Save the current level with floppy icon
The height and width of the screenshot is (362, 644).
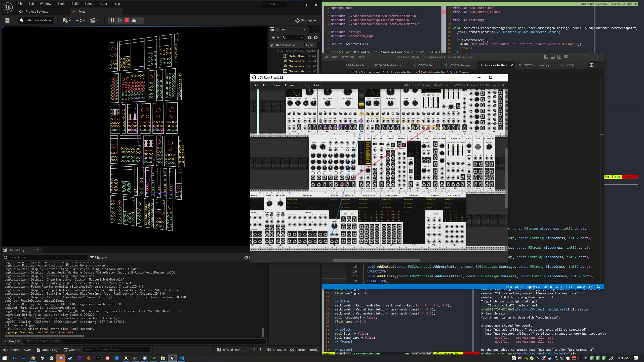tap(7, 20)
